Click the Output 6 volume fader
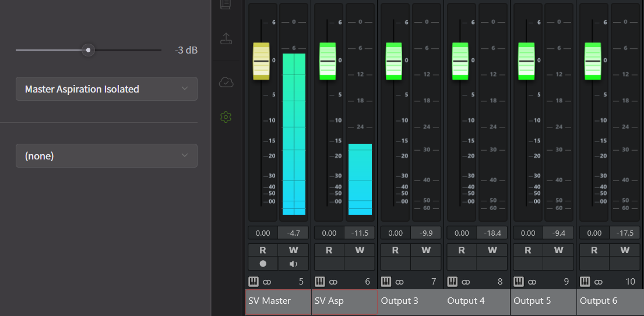 (593, 61)
